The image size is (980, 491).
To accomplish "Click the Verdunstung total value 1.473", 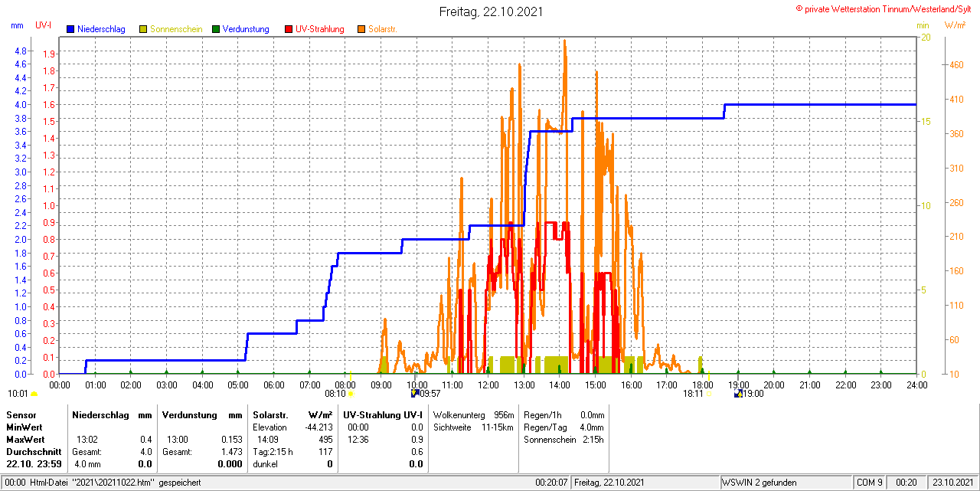I will pyautogui.click(x=231, y=452).
